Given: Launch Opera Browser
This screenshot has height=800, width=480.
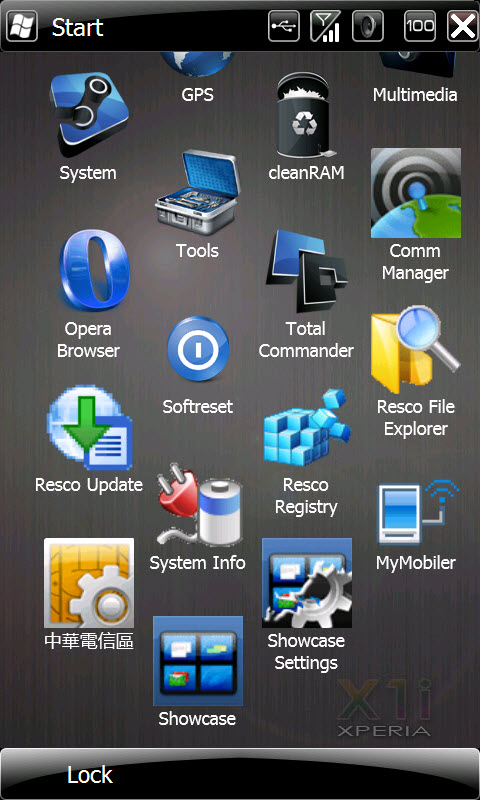Looking at the screenshot, I should [x=94, y=270].
